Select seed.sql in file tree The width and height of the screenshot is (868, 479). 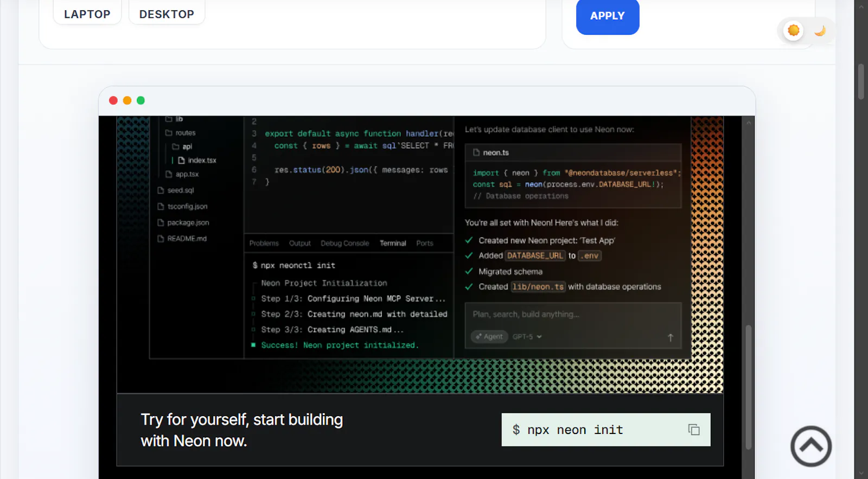click(176, 190)
